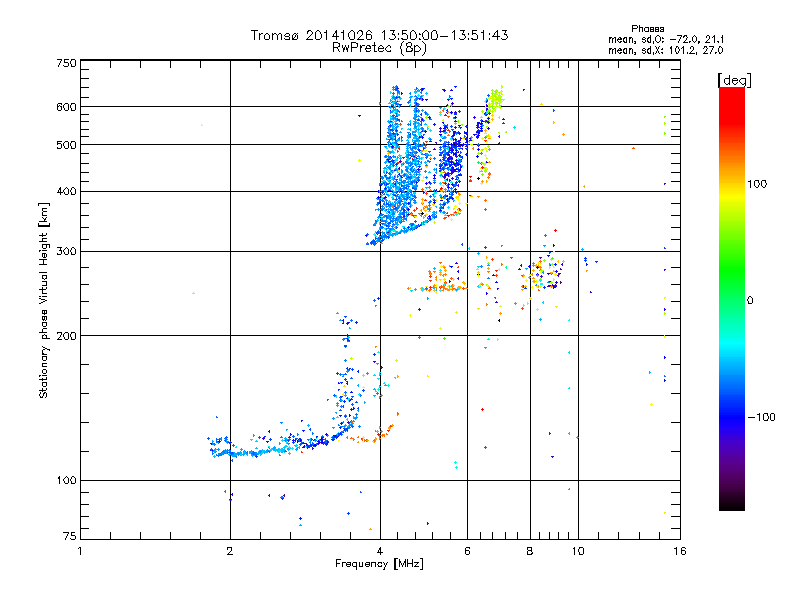Click the y-axis tick label '100'
Screen dimensions: 800x600
[x=66, y=481]
